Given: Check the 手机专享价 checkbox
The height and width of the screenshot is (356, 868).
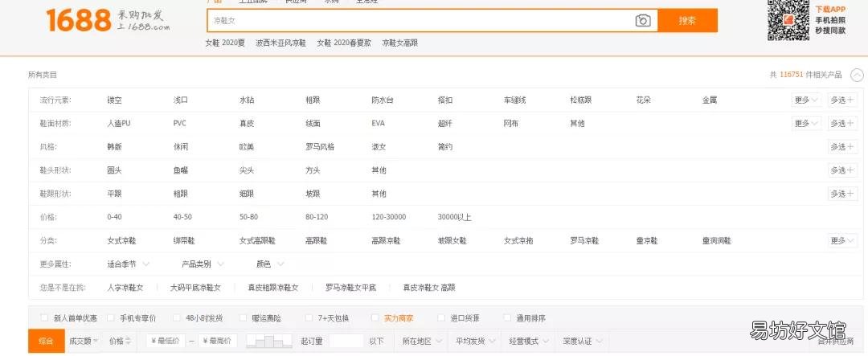Looking at the screenshot, I should pos(111,317).
